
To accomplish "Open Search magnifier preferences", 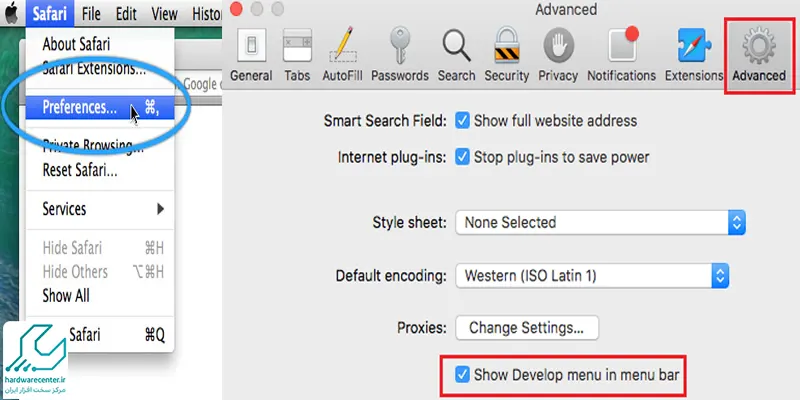I will click(456, 54).
